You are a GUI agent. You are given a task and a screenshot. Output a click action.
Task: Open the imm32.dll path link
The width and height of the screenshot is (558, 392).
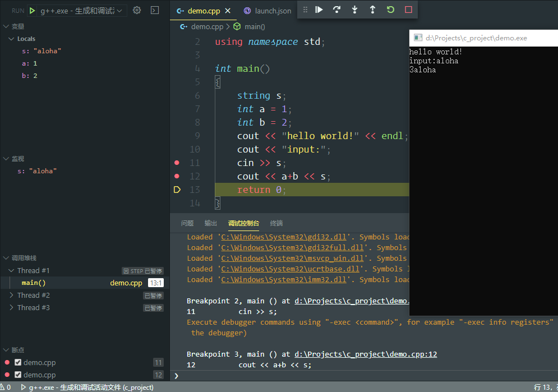(x=284, y=280)
